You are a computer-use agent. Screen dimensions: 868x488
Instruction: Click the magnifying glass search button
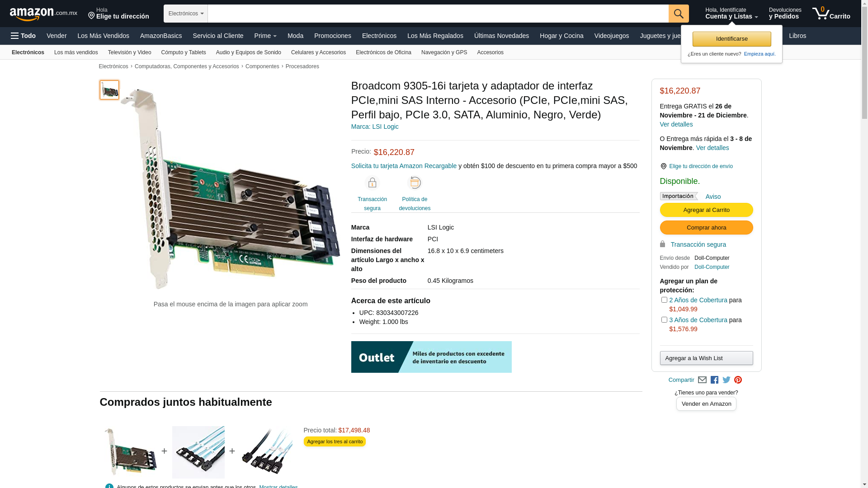coord(679,14)
